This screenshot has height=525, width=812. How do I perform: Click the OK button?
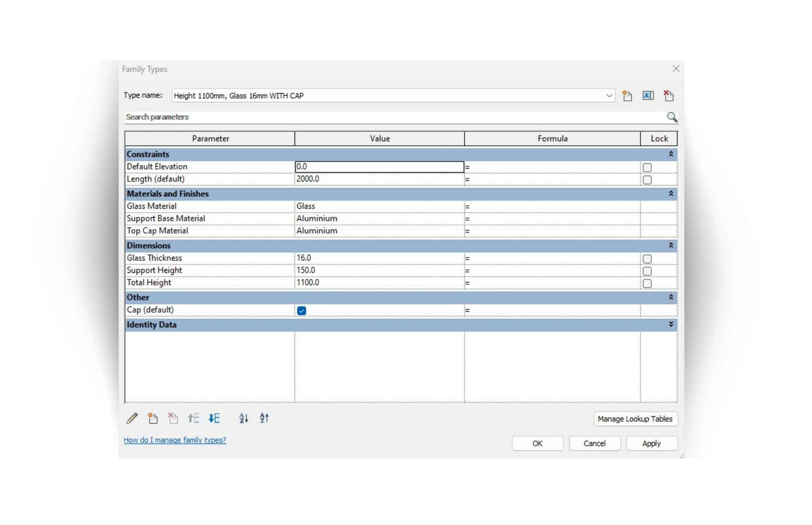pos(538,443)
